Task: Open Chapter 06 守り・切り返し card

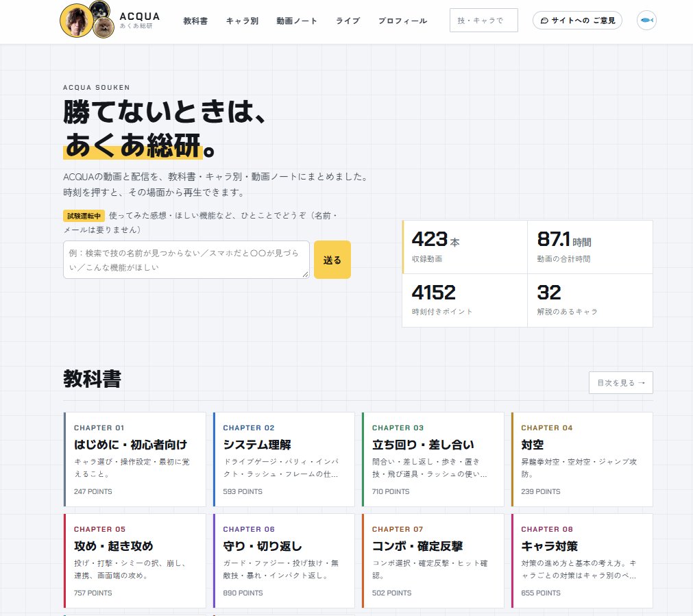Action: tap(284, 560)
